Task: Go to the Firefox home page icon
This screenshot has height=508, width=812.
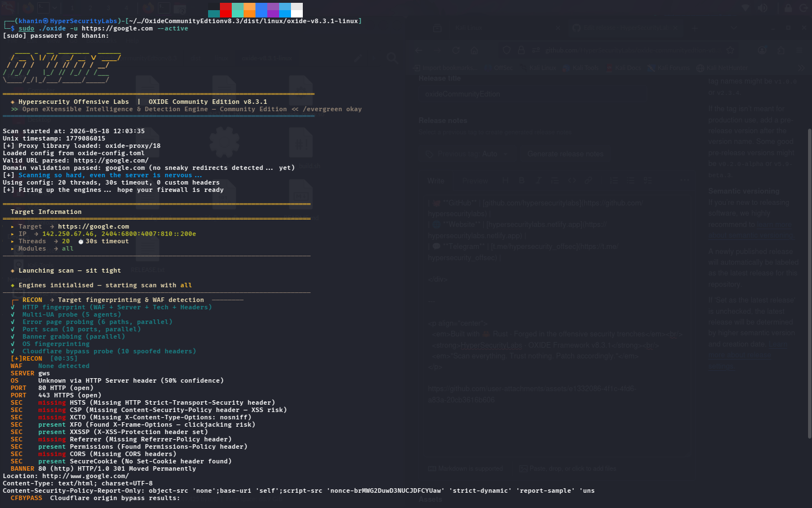Action: pyautogui.click(x=474, y=50)
